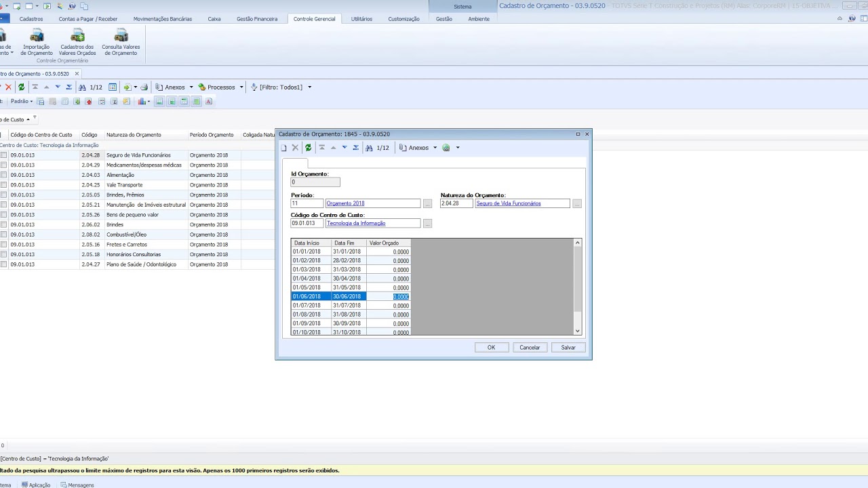Switch to Movimentações Bancárias ribbon tab
Screen dimensions: 868x488
tap(162, 19)
